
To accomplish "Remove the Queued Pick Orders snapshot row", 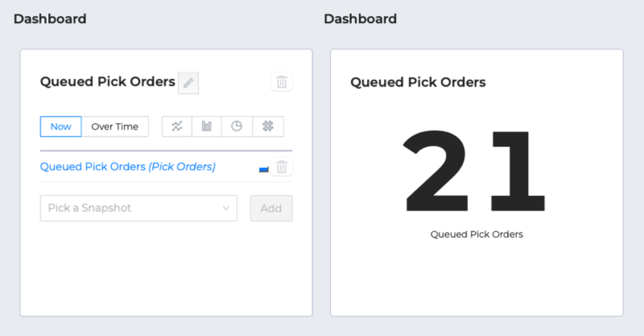I will coord(282,167).
